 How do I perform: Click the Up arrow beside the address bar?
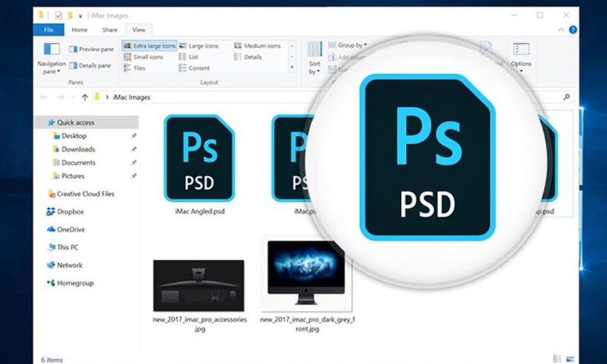click(85, 97)
